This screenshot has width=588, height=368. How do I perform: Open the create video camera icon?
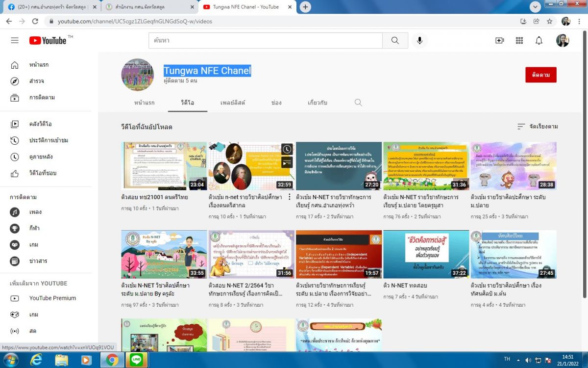pos(499,40)
